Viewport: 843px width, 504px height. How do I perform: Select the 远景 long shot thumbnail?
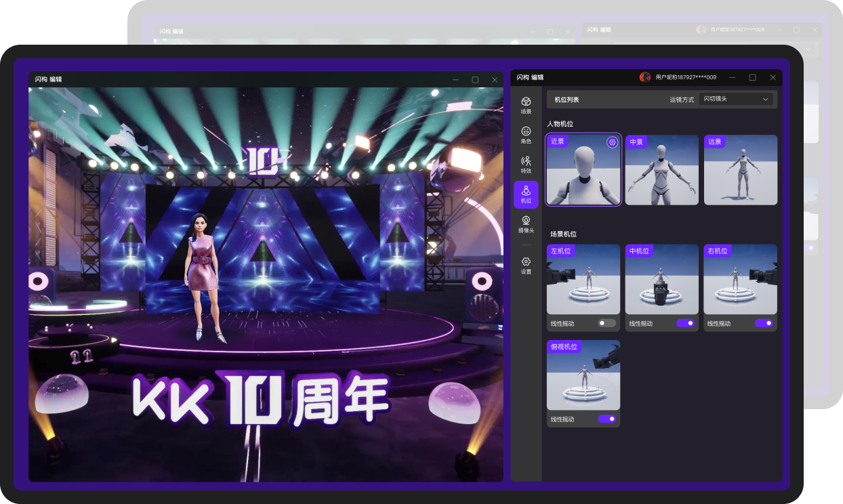[x=741, y=170]
